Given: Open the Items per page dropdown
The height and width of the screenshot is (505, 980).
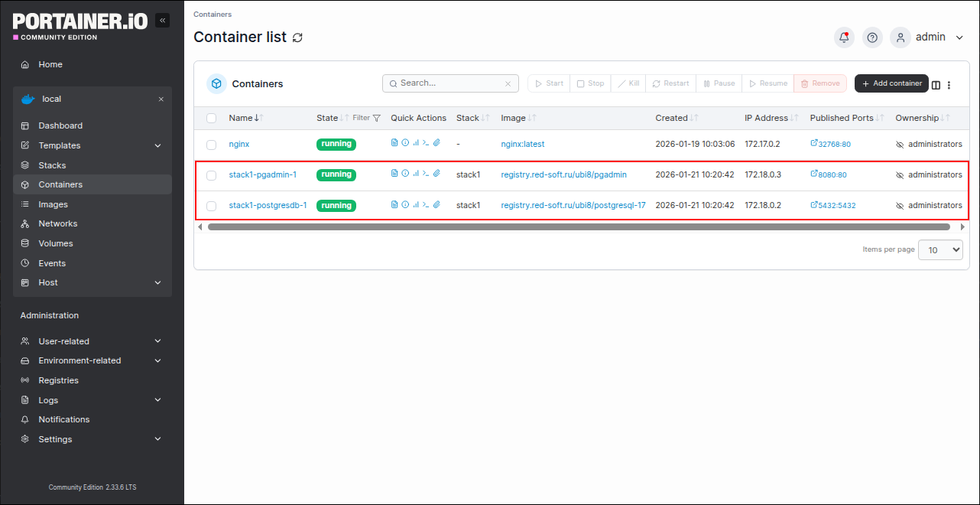Looking at the screenshot, I should pos(940,249).
